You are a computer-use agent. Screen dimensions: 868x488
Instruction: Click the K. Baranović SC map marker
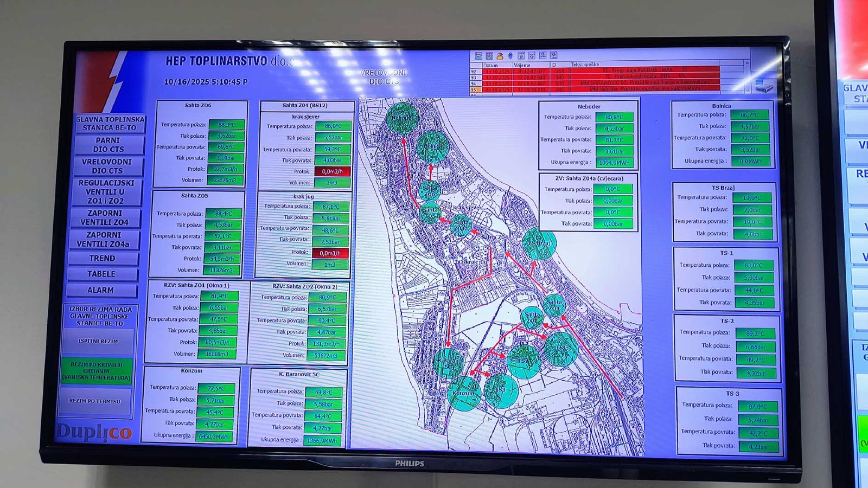tap(449, 362)
